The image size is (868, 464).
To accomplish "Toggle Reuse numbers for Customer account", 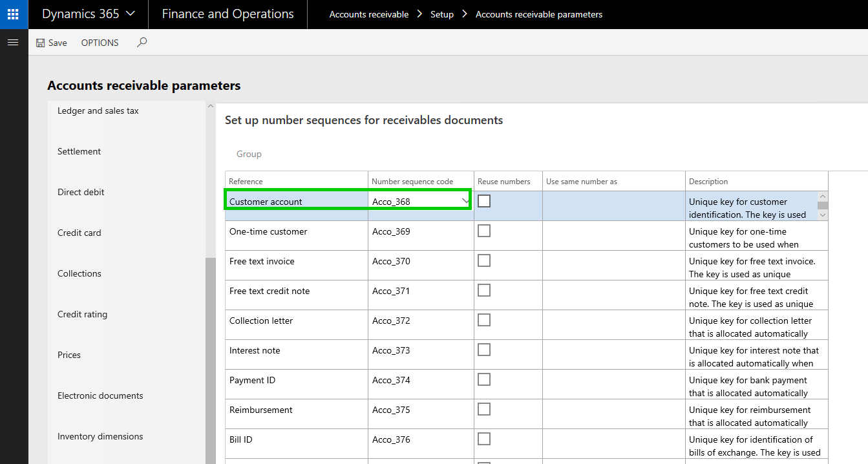I will (484, 201).
